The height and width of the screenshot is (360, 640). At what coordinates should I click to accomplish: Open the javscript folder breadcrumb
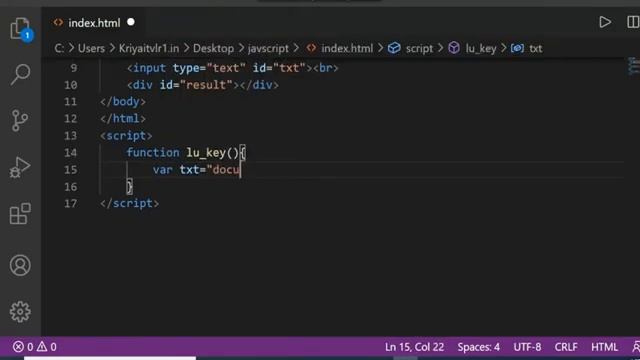(268, 48)
